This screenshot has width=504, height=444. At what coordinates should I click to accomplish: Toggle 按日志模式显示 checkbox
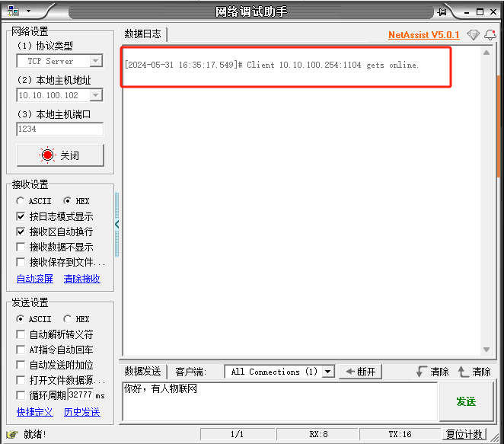[21, 216]
